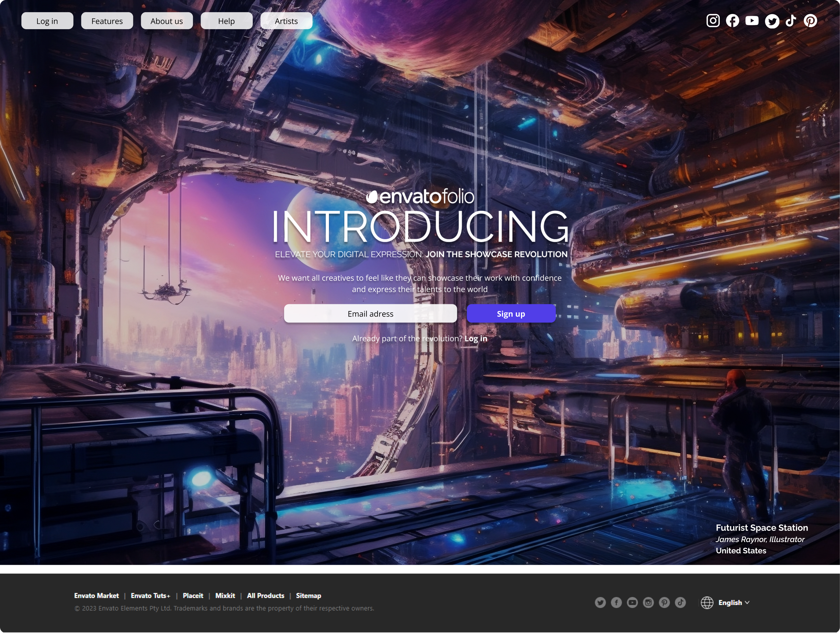Viewport: 840px width, 633px height.
Task: Click the footer Instagram icon
Action: (648, 602)
